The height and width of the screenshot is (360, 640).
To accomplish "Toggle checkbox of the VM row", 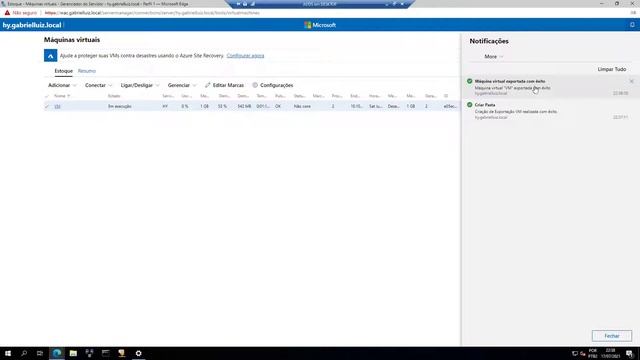I will (47, 106).
